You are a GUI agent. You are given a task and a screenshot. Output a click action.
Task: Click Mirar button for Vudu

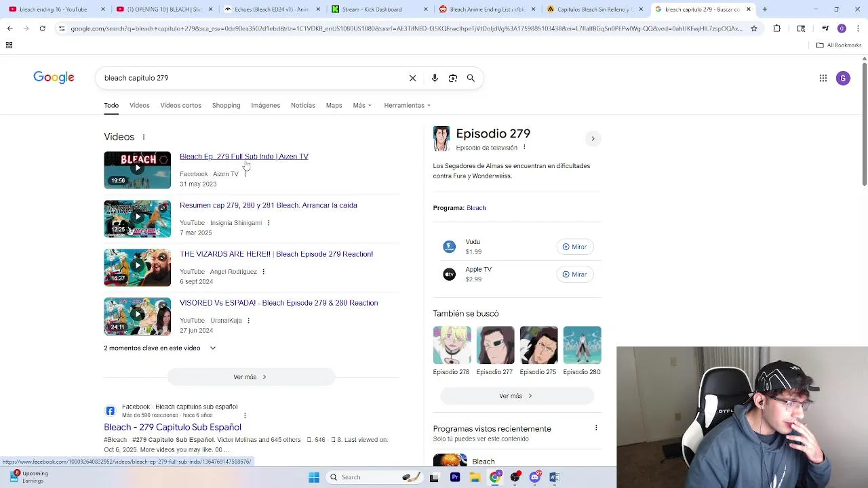pyautogui.click(x=575, y=247)
